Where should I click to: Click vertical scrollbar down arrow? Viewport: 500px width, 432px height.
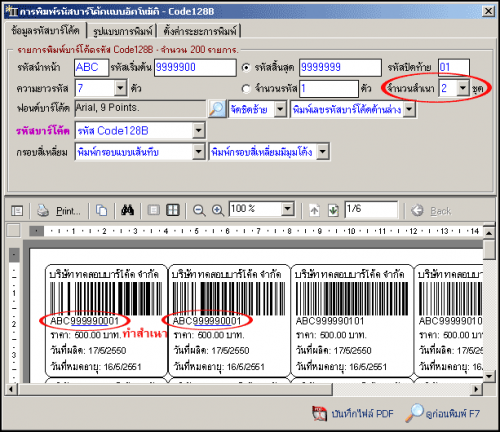click(x=489, y=377)
